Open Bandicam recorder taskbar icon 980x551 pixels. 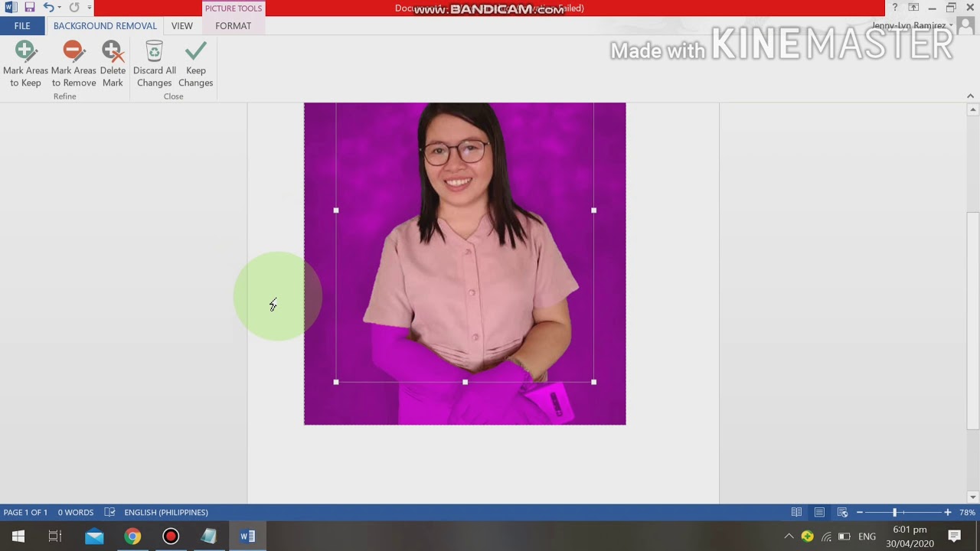coord(171,536)
